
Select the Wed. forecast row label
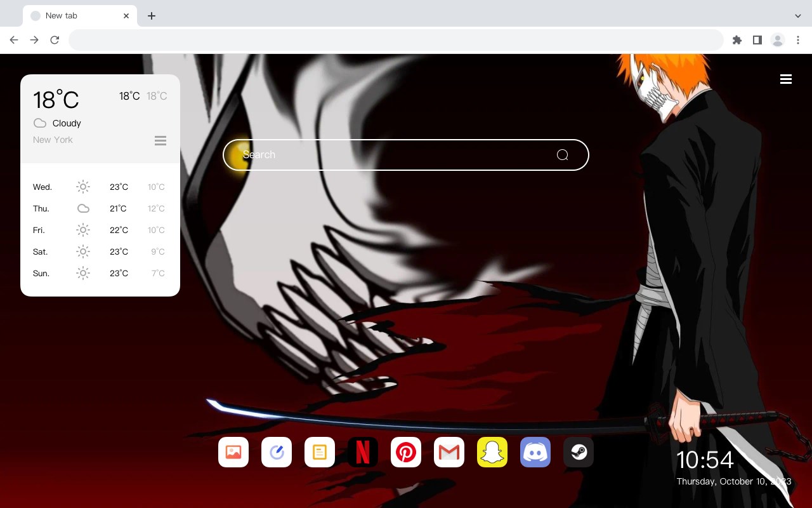pos(43,187)
